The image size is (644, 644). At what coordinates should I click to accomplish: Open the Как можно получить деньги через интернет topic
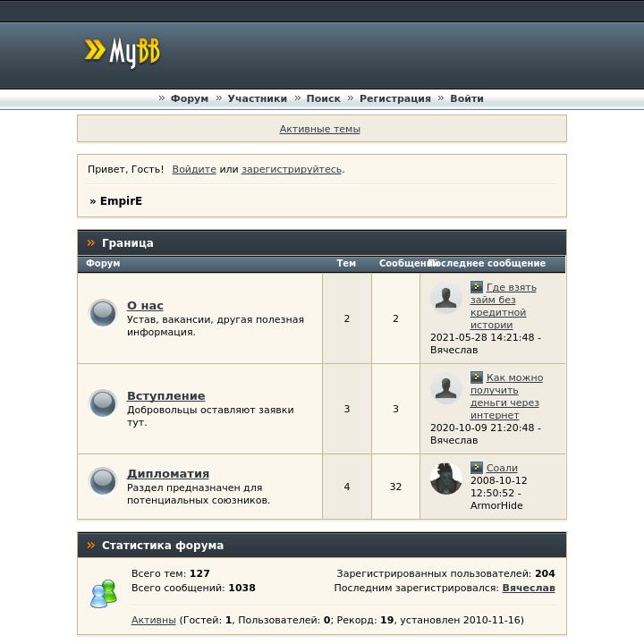pos(506,396)
